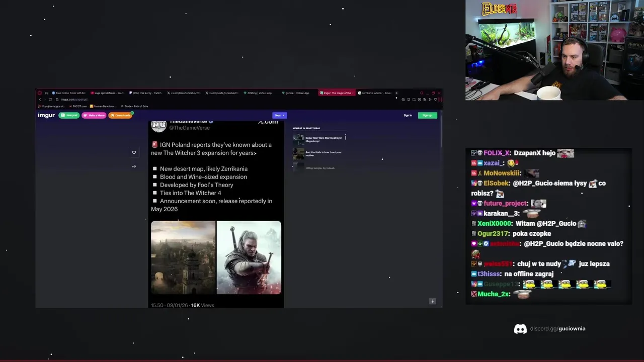Image resolution: width=644 pixels, height=362 pixels.
Task: Click the browser menu icon at far left of tab bar
Action: tap(40, 93)
